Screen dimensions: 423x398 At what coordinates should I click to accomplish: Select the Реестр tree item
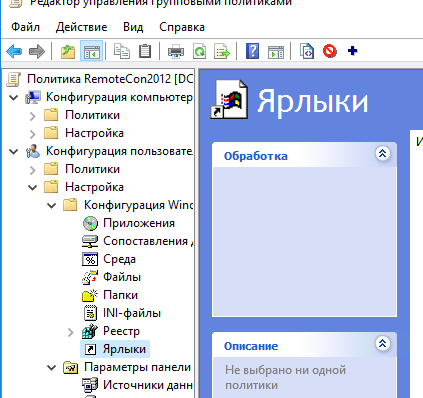click(121, 331)
